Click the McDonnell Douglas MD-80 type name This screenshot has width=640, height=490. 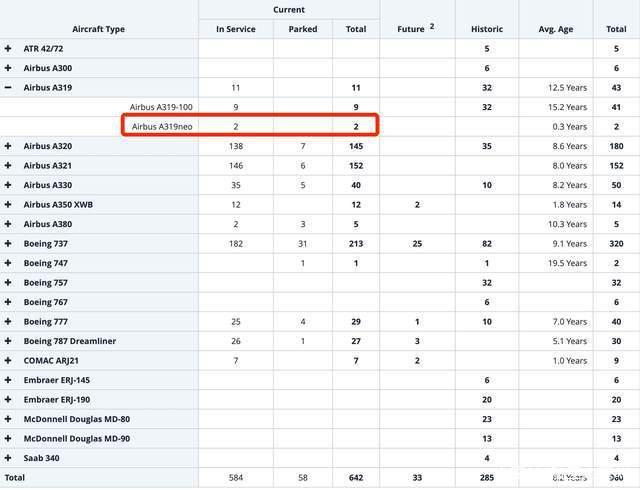coord(77,419)
